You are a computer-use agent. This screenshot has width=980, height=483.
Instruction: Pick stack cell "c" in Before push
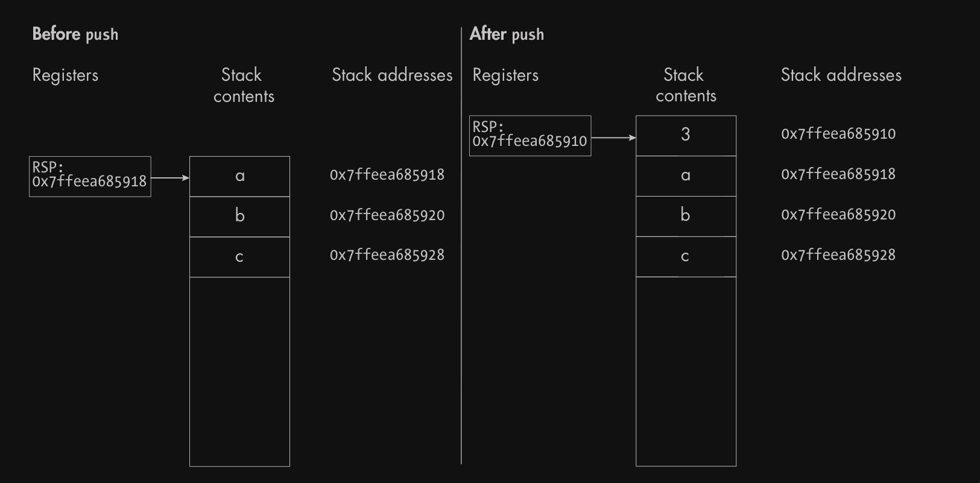(x=239, y=257)
